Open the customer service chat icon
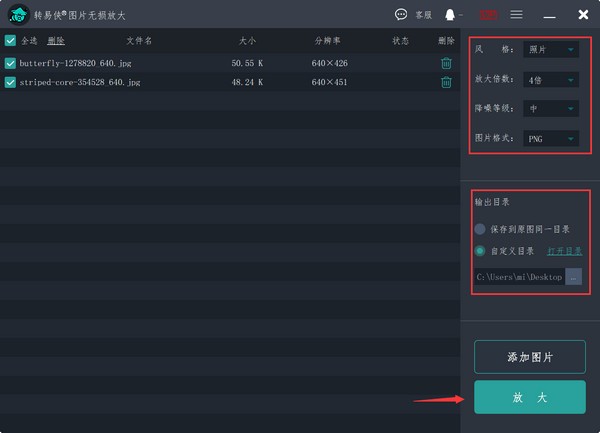600x433 pixels. [402, 15]
